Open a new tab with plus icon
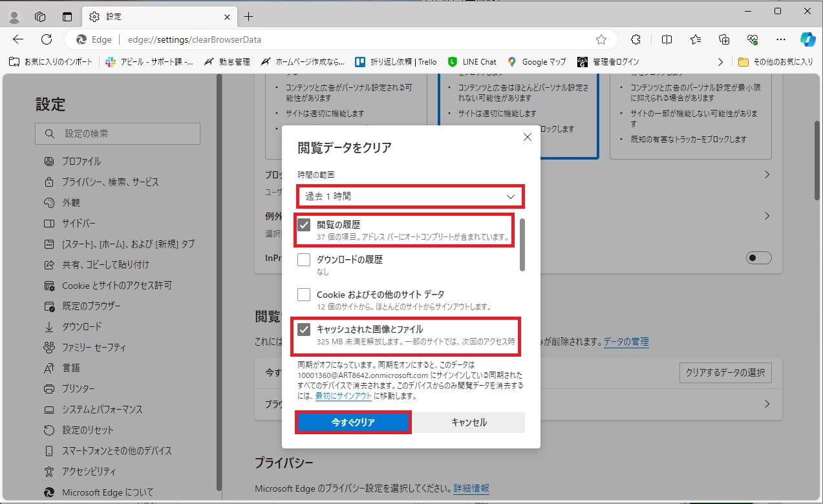The image size is (823, 504). click(249, 16)
